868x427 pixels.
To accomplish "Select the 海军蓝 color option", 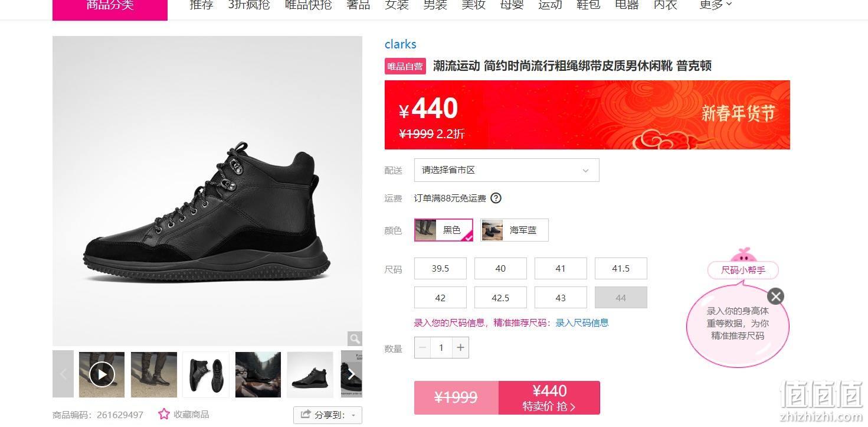I will (515, 230).
